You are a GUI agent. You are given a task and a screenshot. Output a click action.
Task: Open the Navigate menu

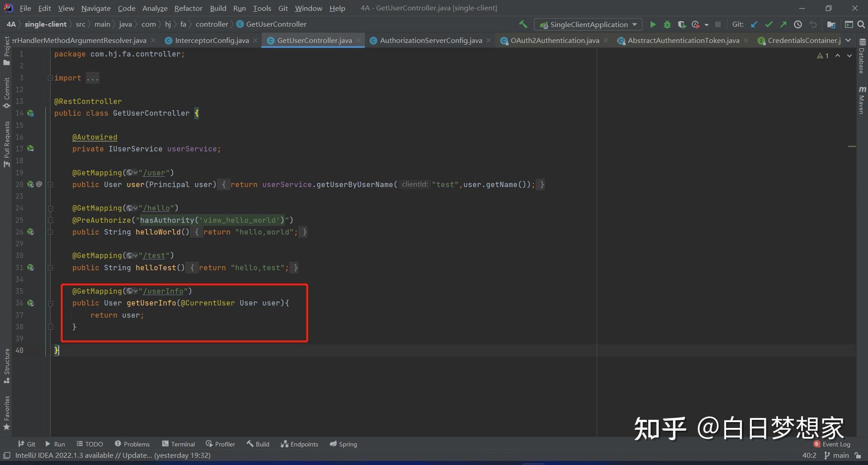[x=96, y=8]
